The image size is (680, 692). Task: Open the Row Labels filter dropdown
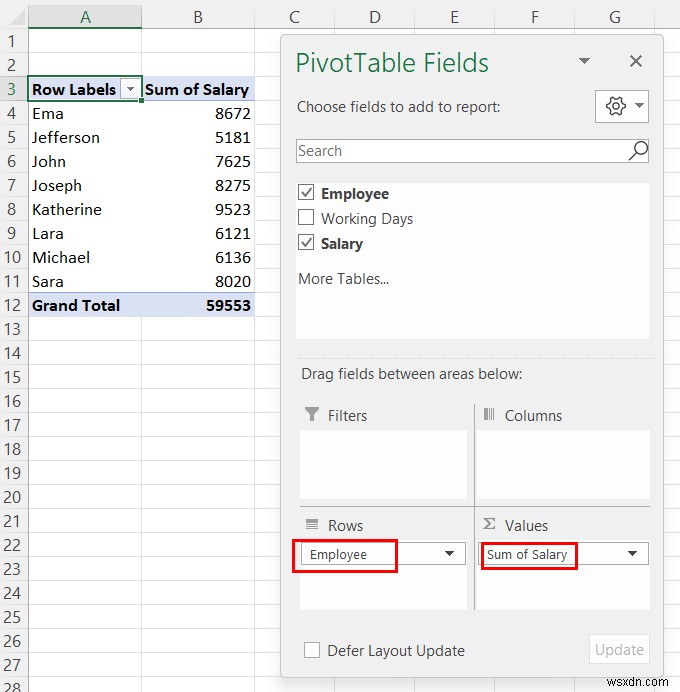tap(130, 90)
